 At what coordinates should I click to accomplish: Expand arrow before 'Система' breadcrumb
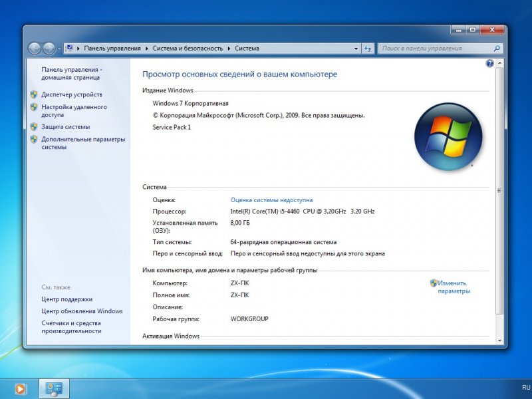pos(229,49)
